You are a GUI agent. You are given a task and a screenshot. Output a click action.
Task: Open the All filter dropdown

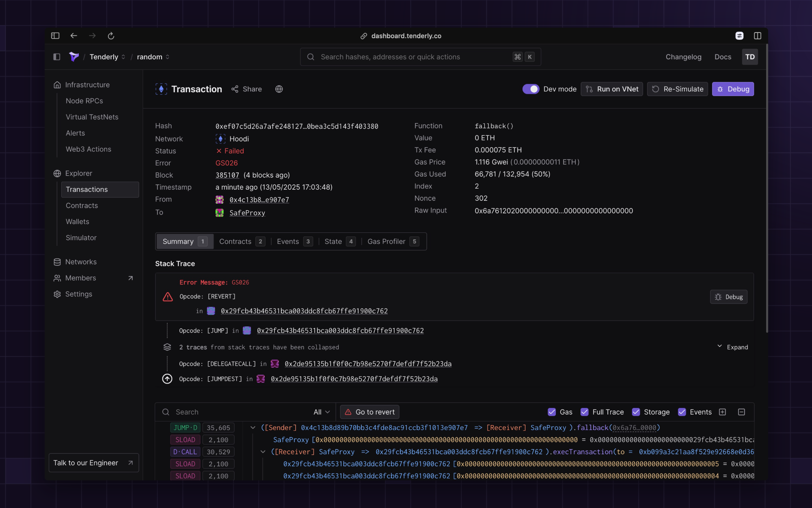(x=322, y=412)
